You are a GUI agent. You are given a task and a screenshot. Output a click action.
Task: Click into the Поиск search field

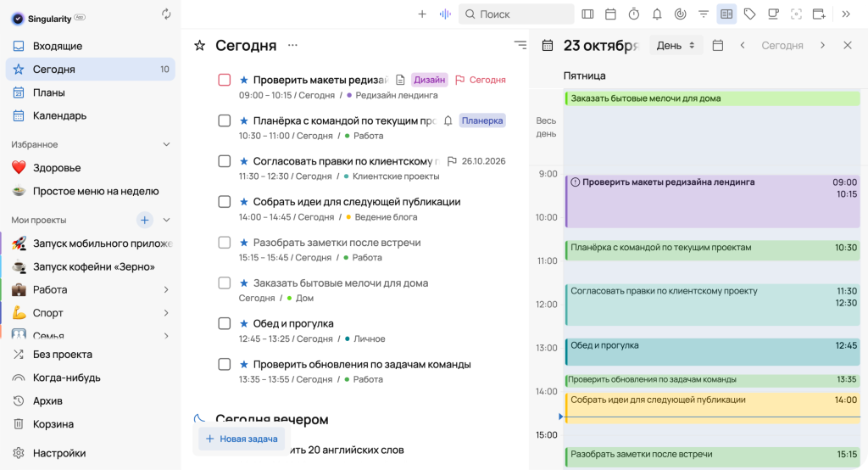pyautogui.click(x=516, y=14)
